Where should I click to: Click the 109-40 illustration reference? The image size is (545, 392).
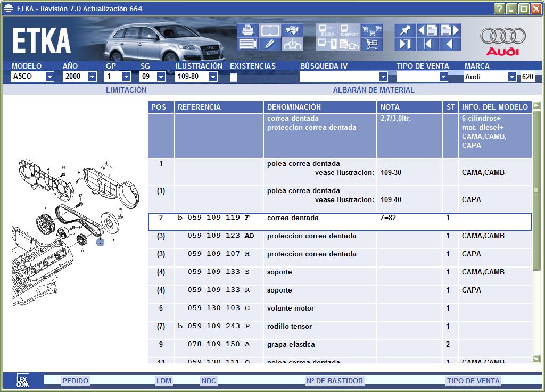[x=391, y=199]
